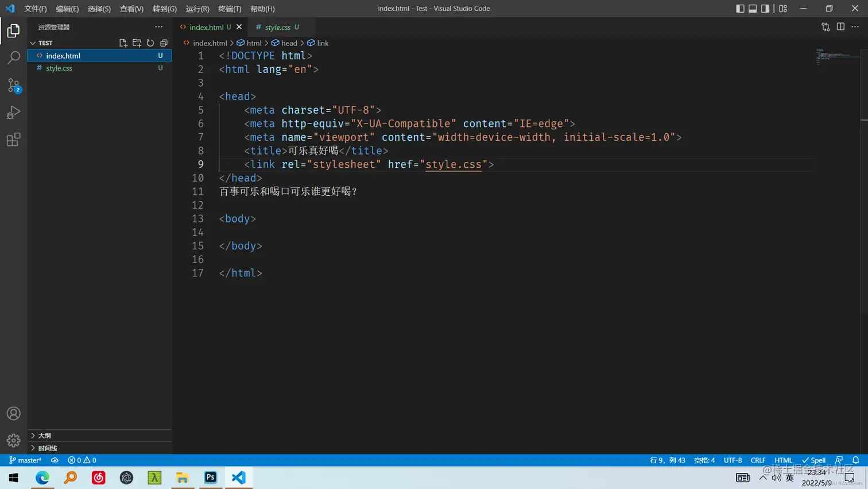The image size is (868, 489).
Task: Open the 终端(T) menu
Action: coord(230,9)
